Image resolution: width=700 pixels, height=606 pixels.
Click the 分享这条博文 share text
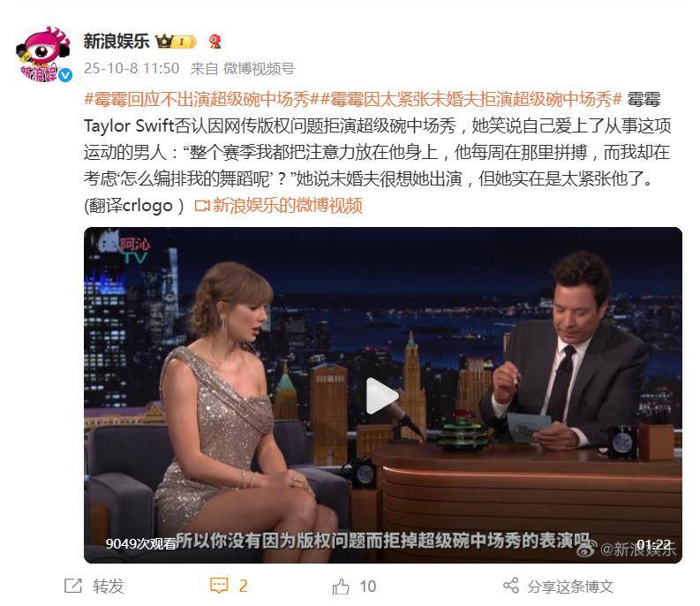click(570, 586)
